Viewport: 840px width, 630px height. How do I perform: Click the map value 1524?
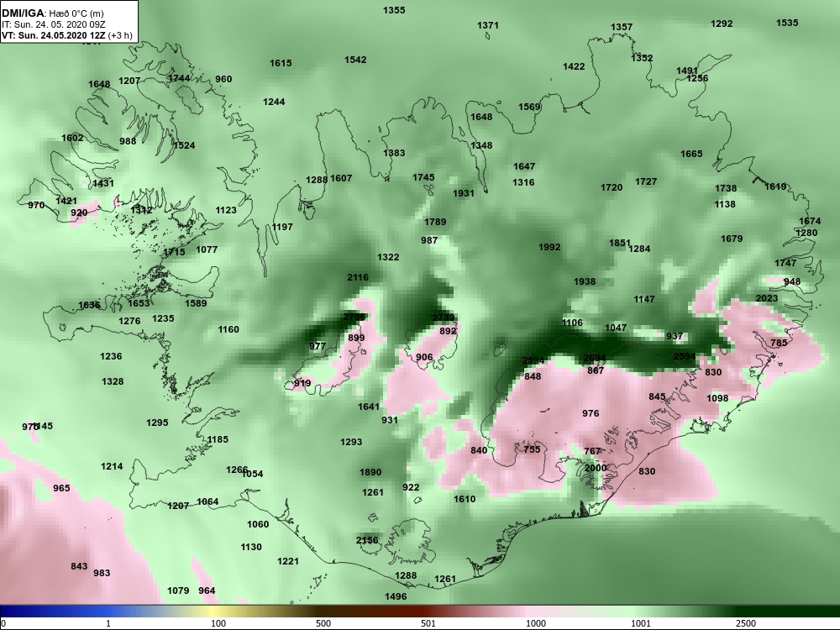pos(184,145)
